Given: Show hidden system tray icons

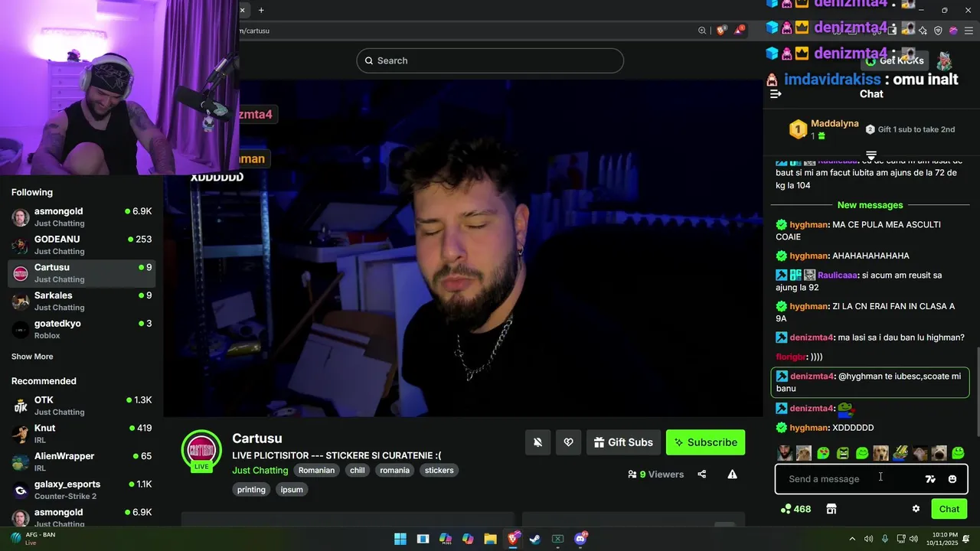Looking at the screenshot, I should [x=852, y=539].
